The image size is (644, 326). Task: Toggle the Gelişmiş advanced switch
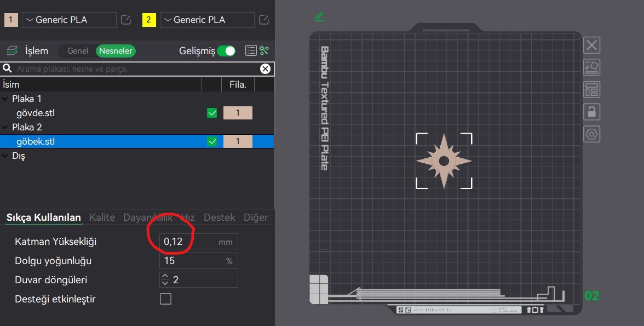pyautogui.click(x=226, y=50)
